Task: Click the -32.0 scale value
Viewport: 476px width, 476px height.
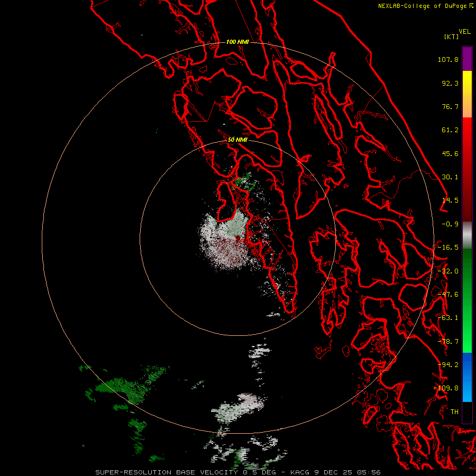Action: coord(448,271)
